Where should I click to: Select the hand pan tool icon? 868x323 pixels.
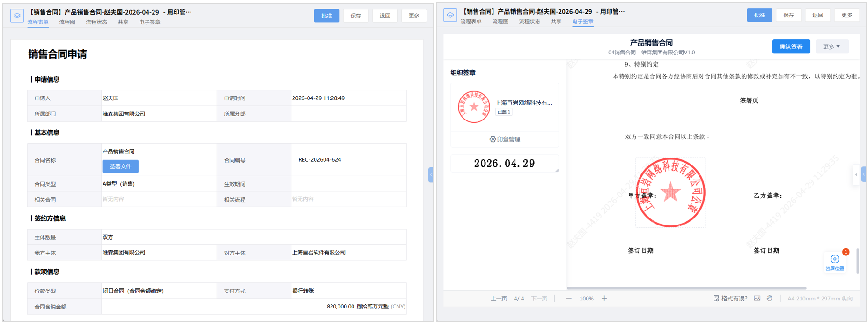pyautogui.click(x=770, y=299)
